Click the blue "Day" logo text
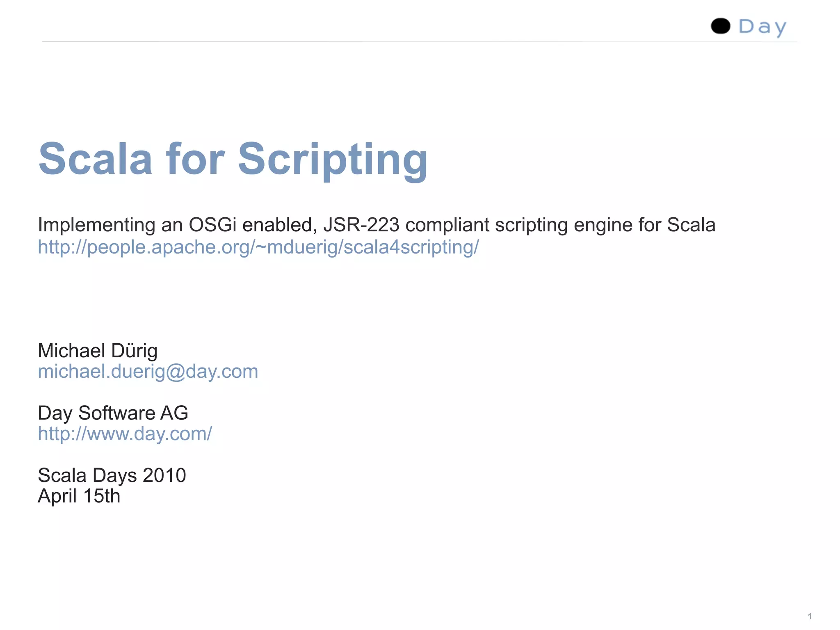 pos(762,27)
